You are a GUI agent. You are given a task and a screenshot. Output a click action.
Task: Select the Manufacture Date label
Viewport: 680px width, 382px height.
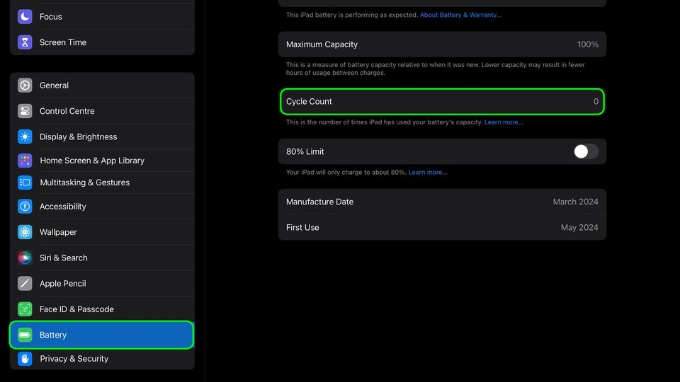pos(320,202)
